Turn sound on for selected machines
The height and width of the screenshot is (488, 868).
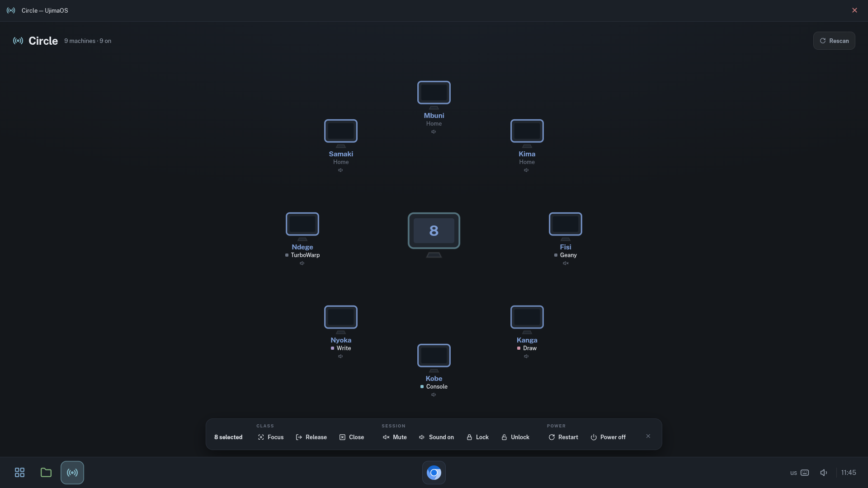coord(436,437)
